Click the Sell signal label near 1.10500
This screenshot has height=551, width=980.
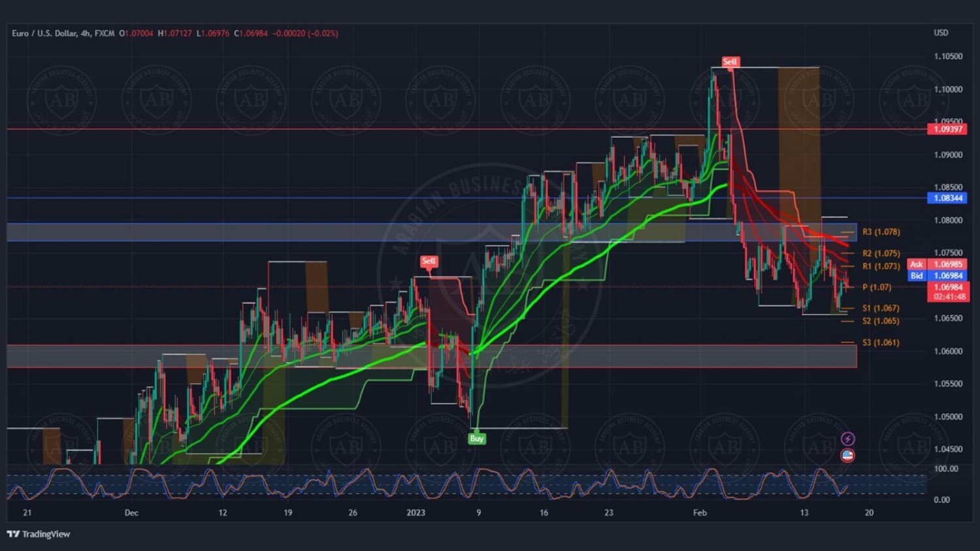(x=730, y=62)
